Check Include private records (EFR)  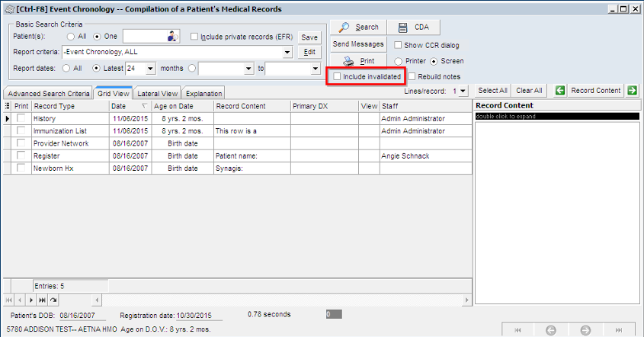click(x=194, y=37)
